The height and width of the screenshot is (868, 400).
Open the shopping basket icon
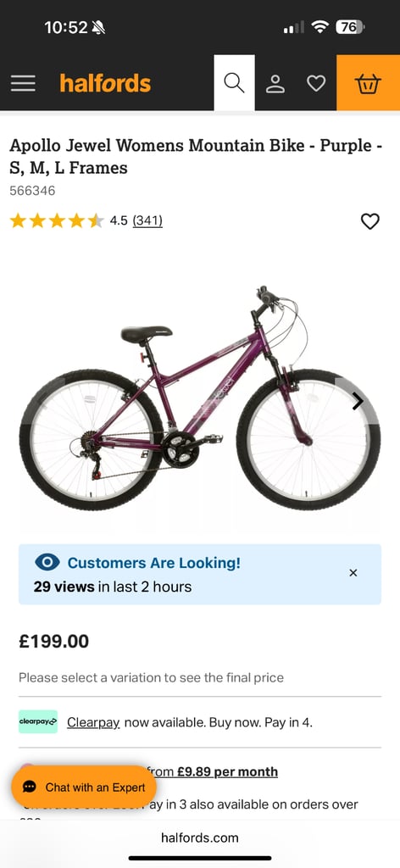[368, 83]
